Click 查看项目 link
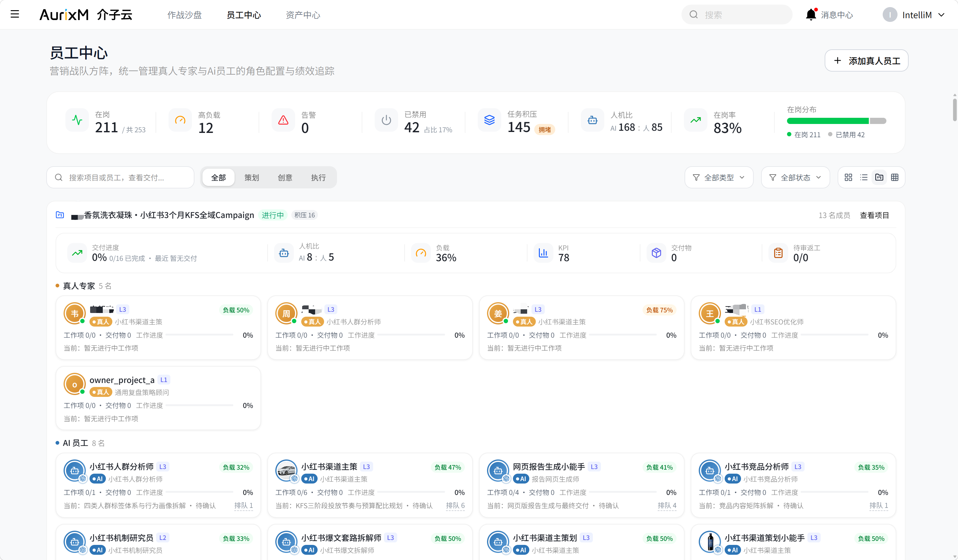Screen dimensions: 958x560 [874, 216]
